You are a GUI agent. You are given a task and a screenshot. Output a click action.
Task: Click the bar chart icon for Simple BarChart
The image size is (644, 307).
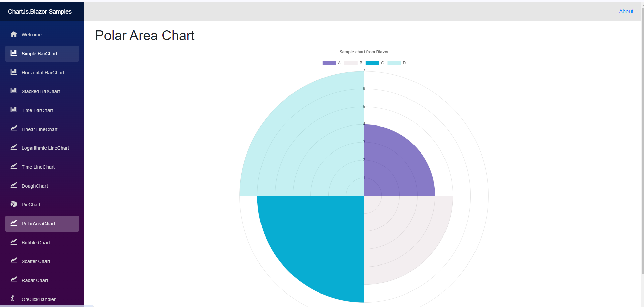point(14,53)
